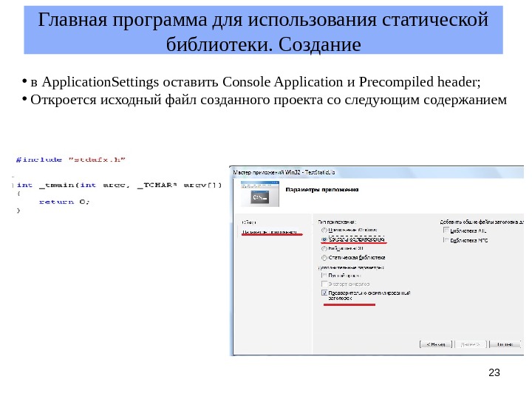Image resolution: width=532 pixels, height=399 pixels.
Task: Enable the 'Пустой проект' checkbox
Action: click(x=324, y=276)
